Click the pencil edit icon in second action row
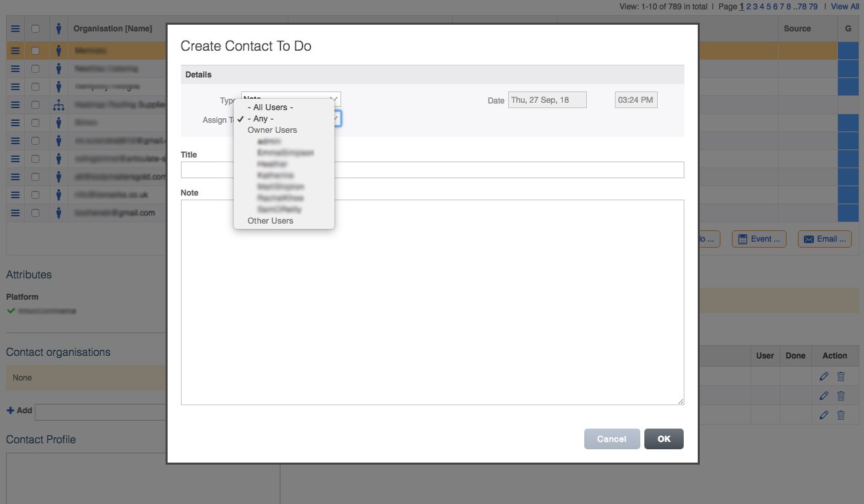 point(824,396)
